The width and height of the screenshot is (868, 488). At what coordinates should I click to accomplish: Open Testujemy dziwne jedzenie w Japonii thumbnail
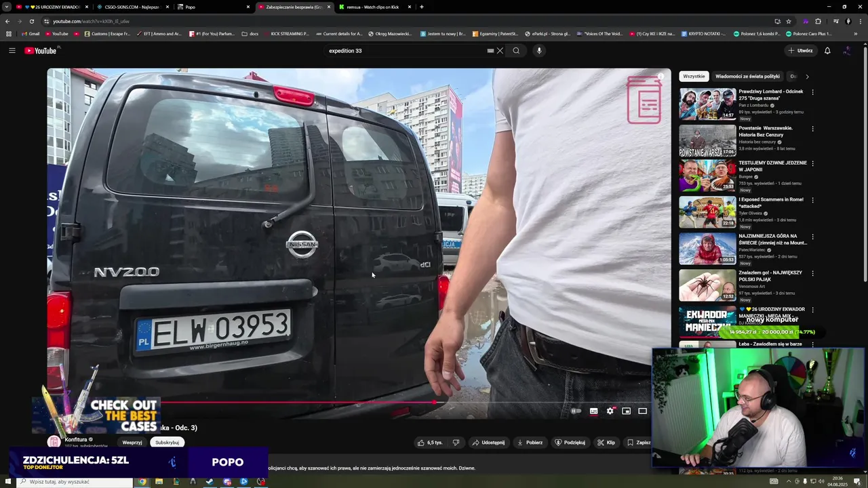pos(707,176)
